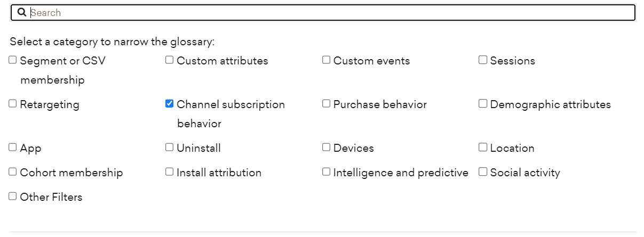Select the Uninstall checkbox
Image resolution: width=644 pixels, height=237 pixels.
click(x=170, y=148)
